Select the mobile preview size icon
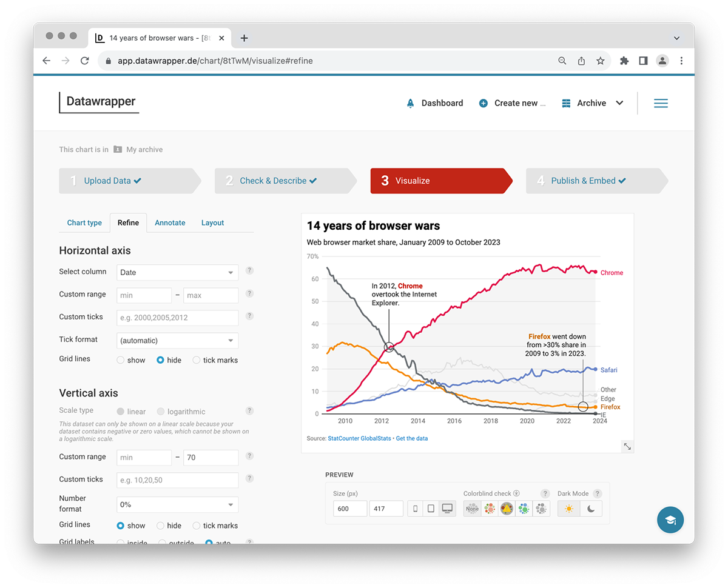Screen dimensions: 728x588 415,509
